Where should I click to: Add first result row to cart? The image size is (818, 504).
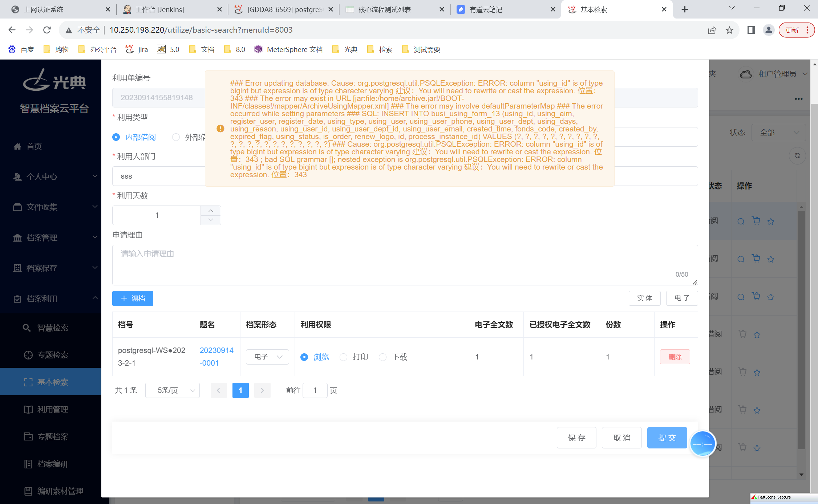pos(756,221)
